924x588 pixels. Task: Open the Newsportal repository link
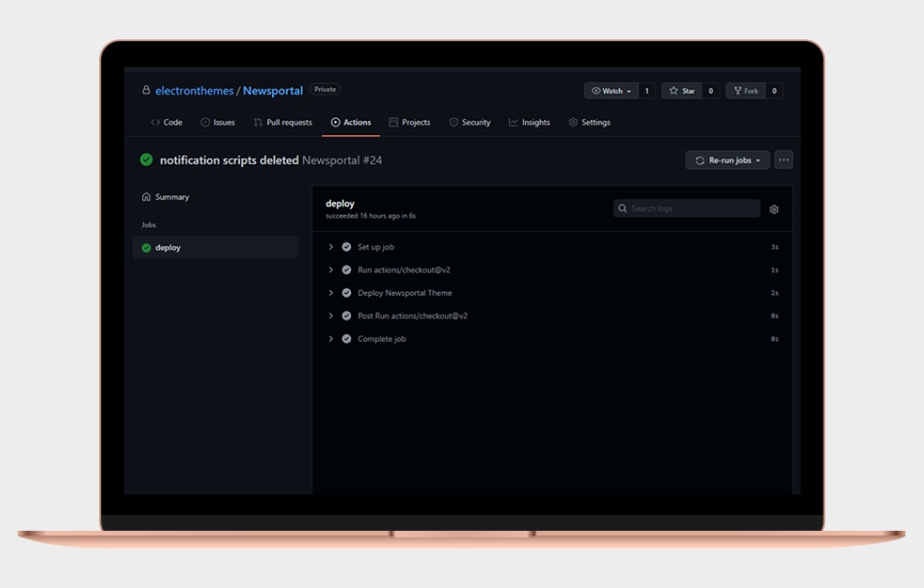tap(273, 91)
